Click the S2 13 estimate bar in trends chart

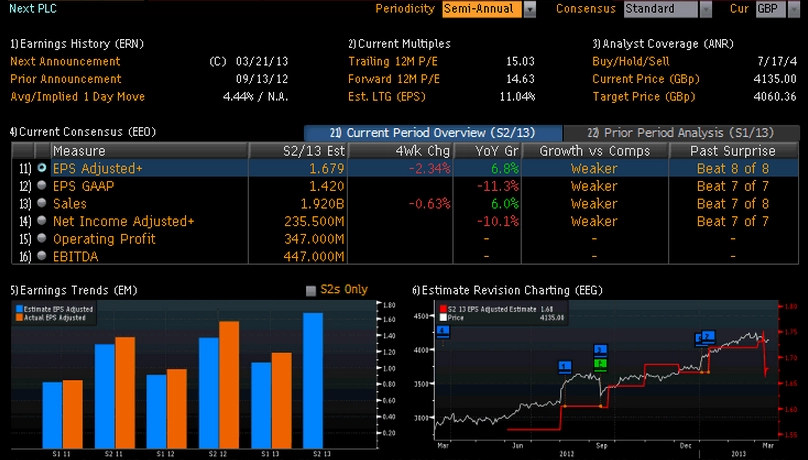(313, 380)
